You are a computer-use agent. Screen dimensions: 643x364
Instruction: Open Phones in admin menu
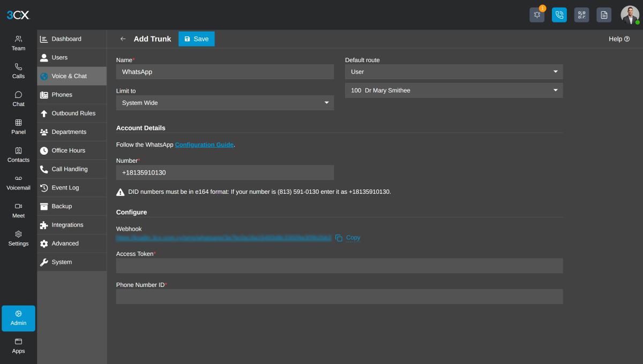point(72,95)
